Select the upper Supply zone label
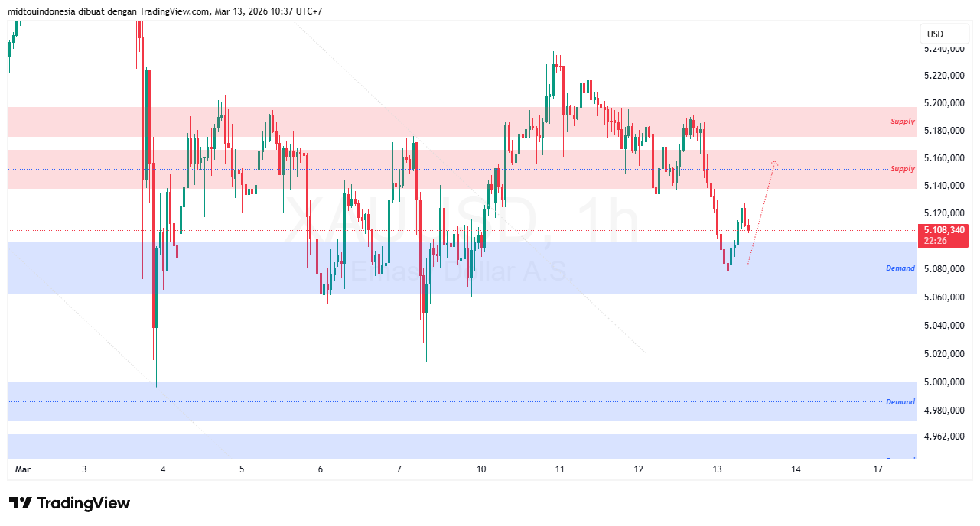 click(901, 121)
